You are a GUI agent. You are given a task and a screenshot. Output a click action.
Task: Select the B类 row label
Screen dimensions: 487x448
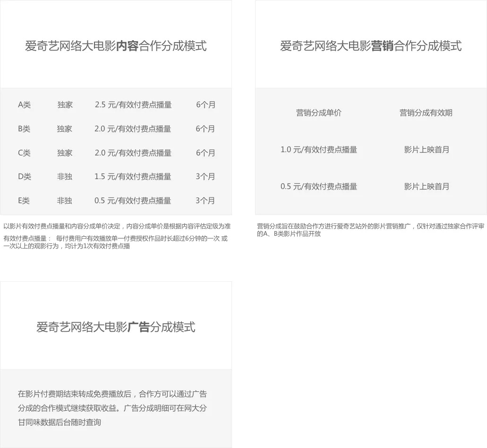click(x=24, y=129)
